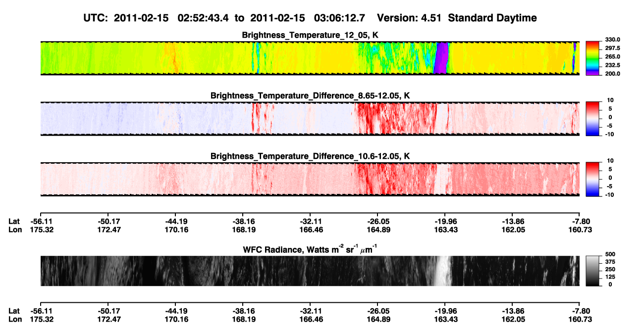Click the grayscale WFC Radiance colorbar
644x330 pixels.
click(x=593, y=271)
